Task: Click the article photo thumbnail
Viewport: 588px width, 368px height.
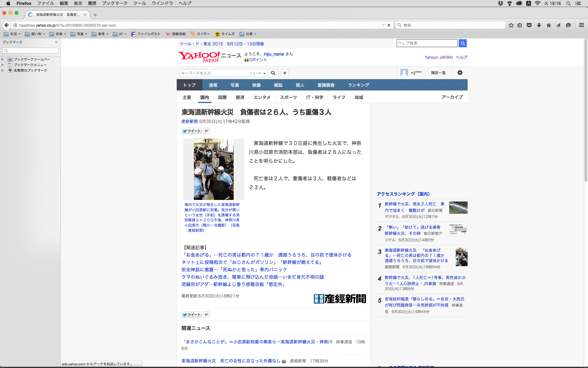Action: coord(213,169)
